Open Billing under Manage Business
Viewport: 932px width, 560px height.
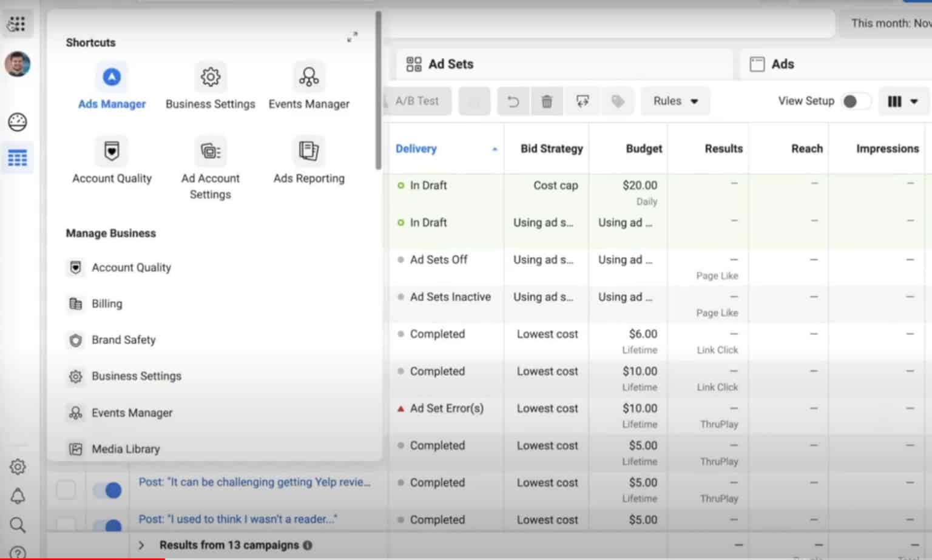click(106, 304)
